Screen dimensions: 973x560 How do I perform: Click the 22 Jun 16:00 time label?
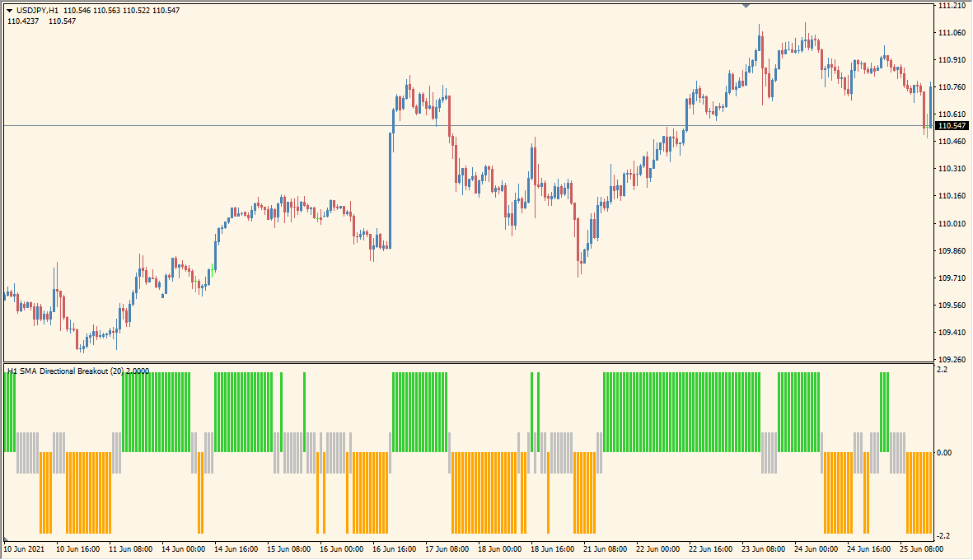(x=710, y=548)
